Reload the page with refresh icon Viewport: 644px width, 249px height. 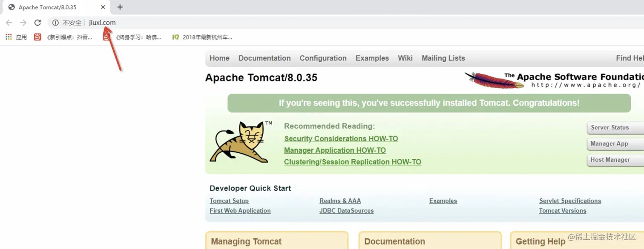tap(37, 23)
